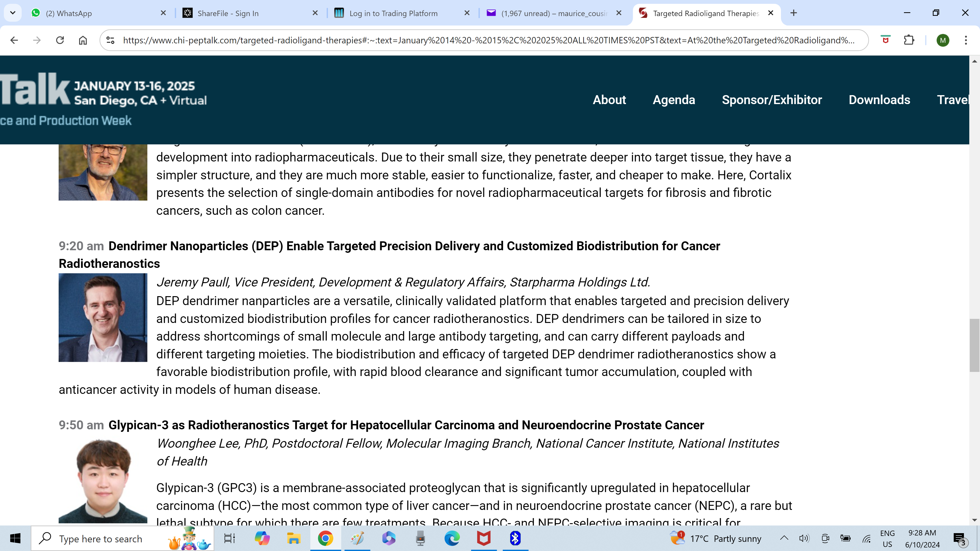Show hidden system tray icons
Screen dimensions: 980x551
point(784,539)
